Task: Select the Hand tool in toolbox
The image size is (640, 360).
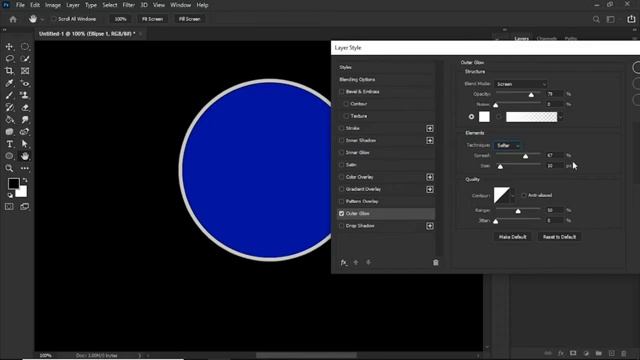Action: 25,156
